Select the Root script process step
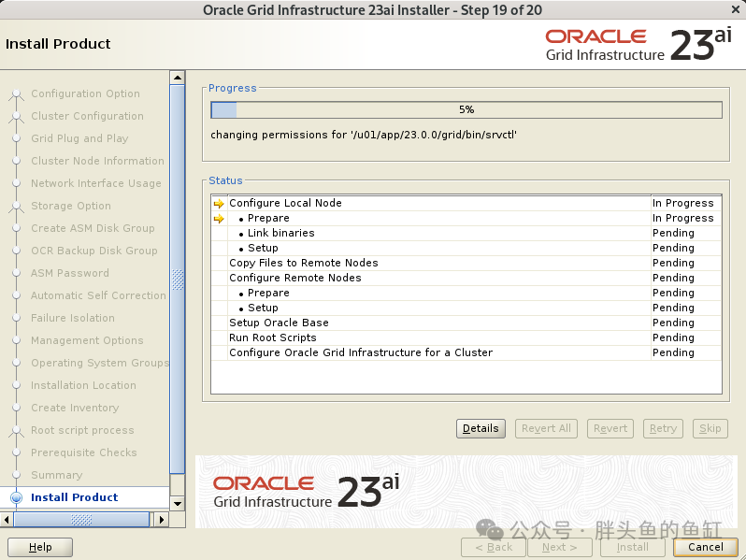746x560 pixels. [x=82, y=430]
